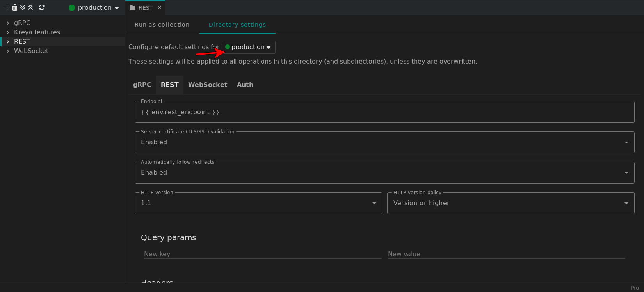644x292 pixels.
Task: Expand the REST directory chevron
Action: [x=8, y=42]
